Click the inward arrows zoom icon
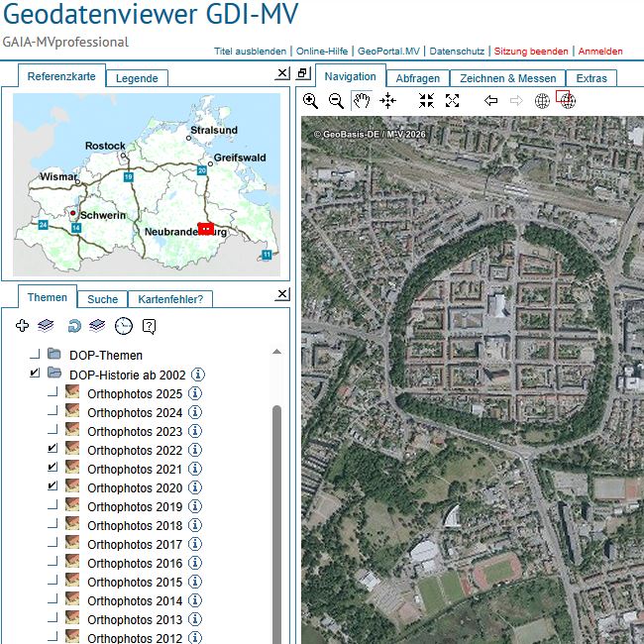644x644 pixels. point(426,101)
